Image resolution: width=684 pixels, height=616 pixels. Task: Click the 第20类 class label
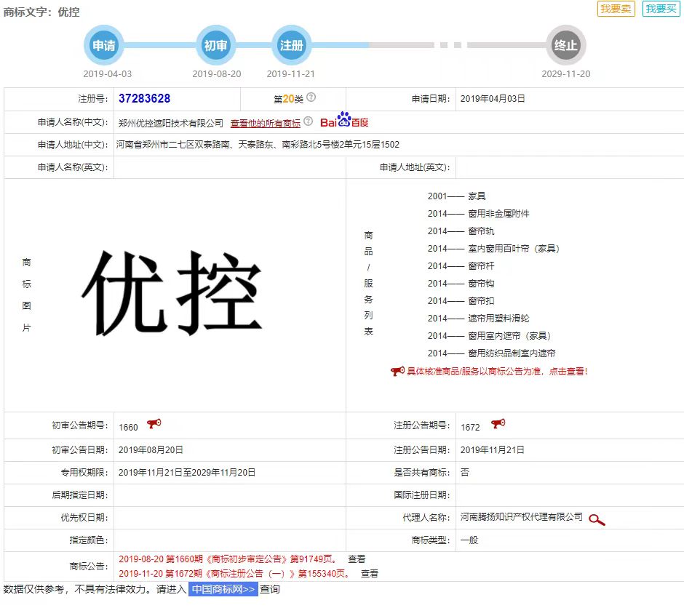point(288,100)
